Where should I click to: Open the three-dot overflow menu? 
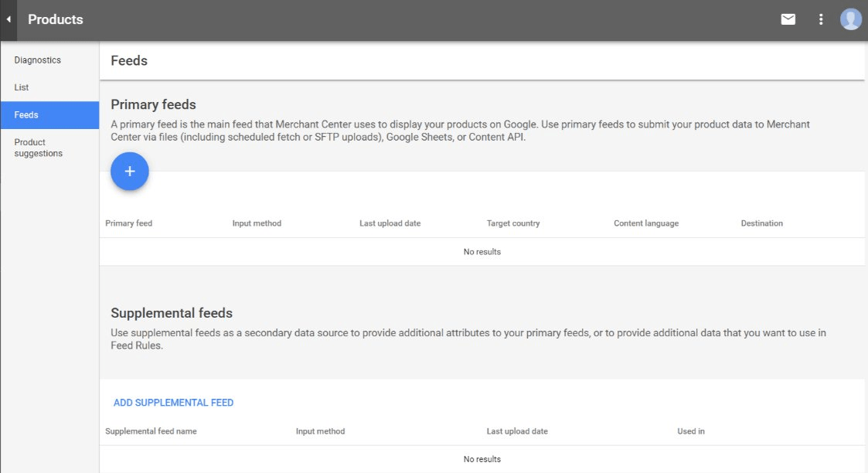click(x=821, y=19)
